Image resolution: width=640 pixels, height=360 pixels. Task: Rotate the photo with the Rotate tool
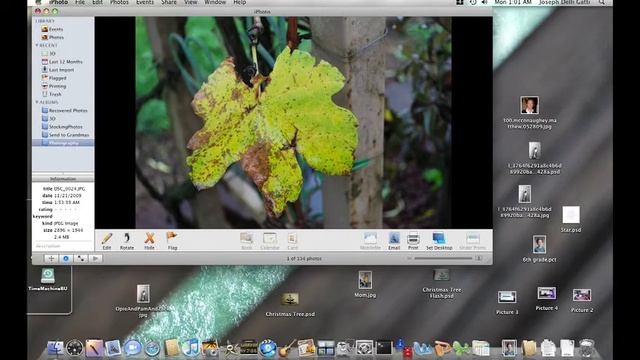[127, 241]
